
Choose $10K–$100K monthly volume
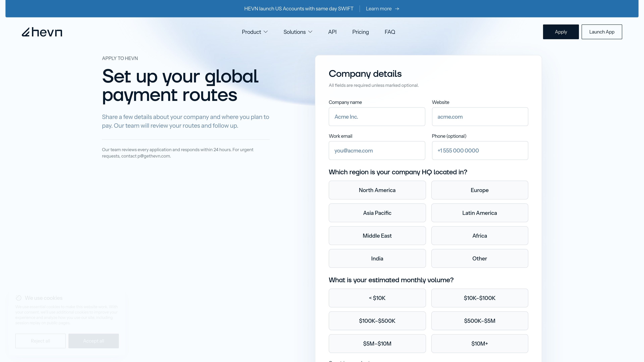[479, 298]
